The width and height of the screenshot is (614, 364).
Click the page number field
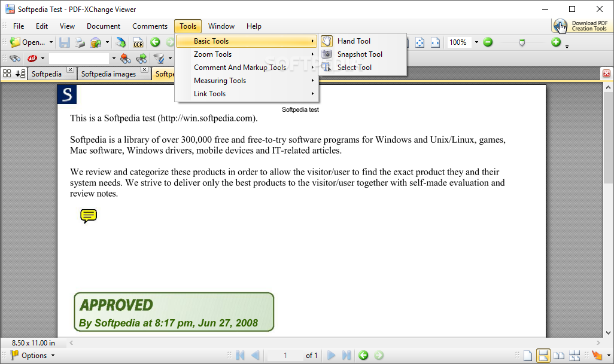tap(285, 356)
